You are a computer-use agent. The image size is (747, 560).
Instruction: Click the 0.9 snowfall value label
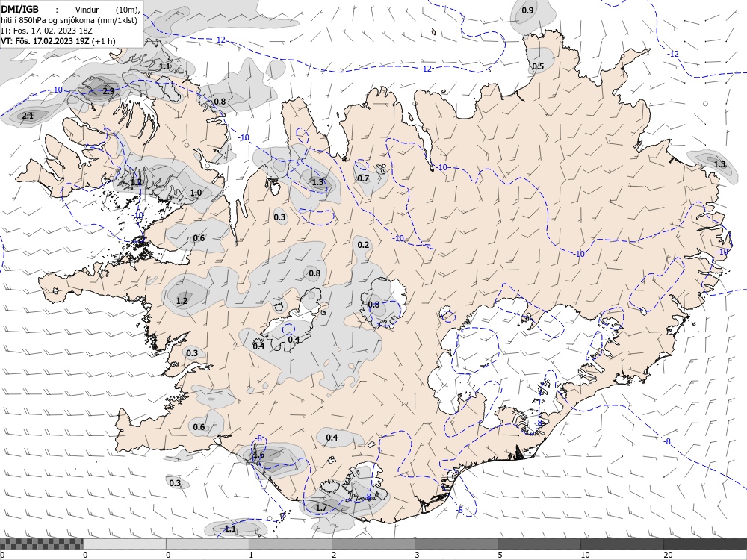pos(527,10)
